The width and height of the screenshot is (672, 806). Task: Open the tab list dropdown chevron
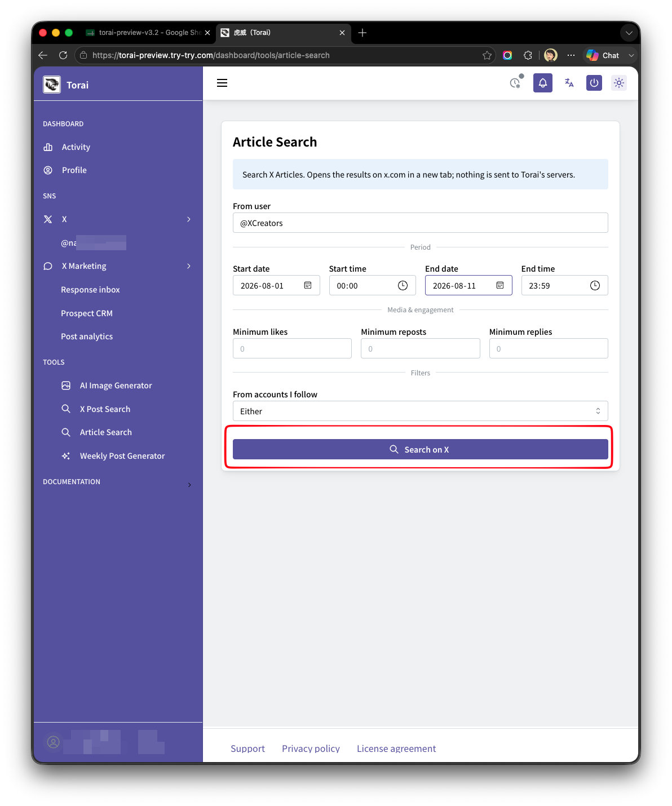click(x=629, y=33)
